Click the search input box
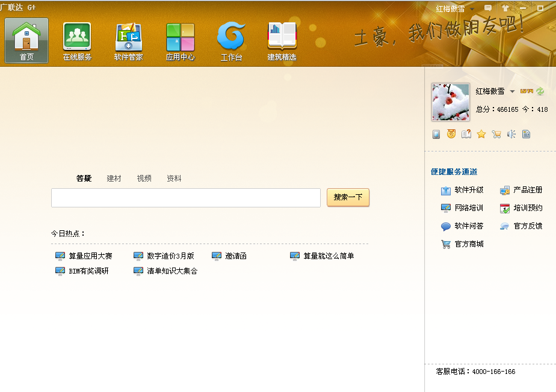 (186, 198)
